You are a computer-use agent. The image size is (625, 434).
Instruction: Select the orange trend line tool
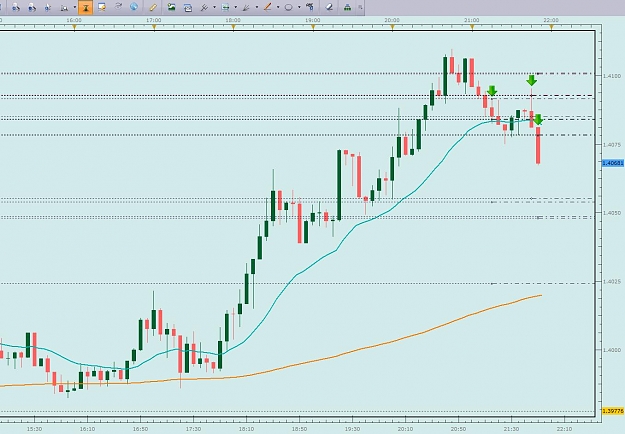click(x=267, y=7)
